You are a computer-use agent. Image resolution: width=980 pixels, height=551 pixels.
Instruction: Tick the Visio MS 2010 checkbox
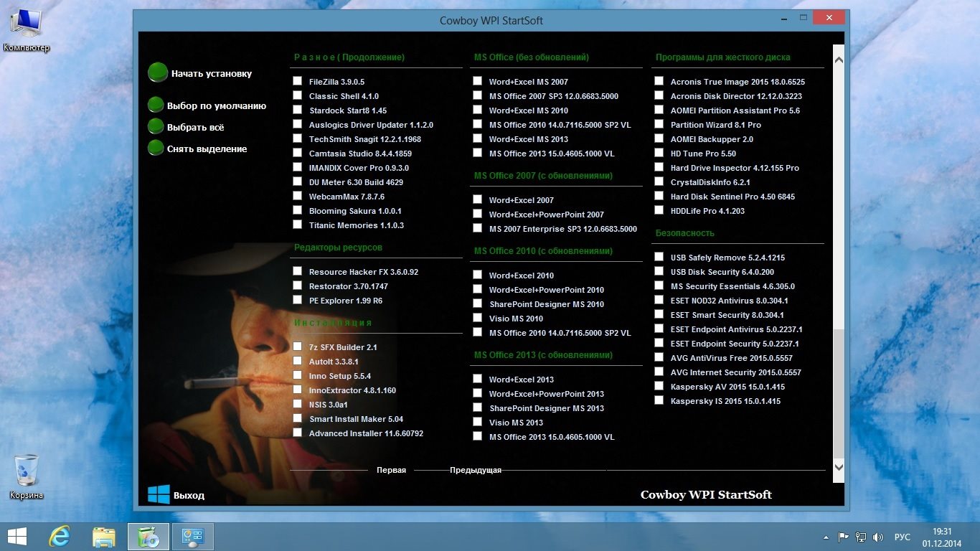[x=477, y=318]
